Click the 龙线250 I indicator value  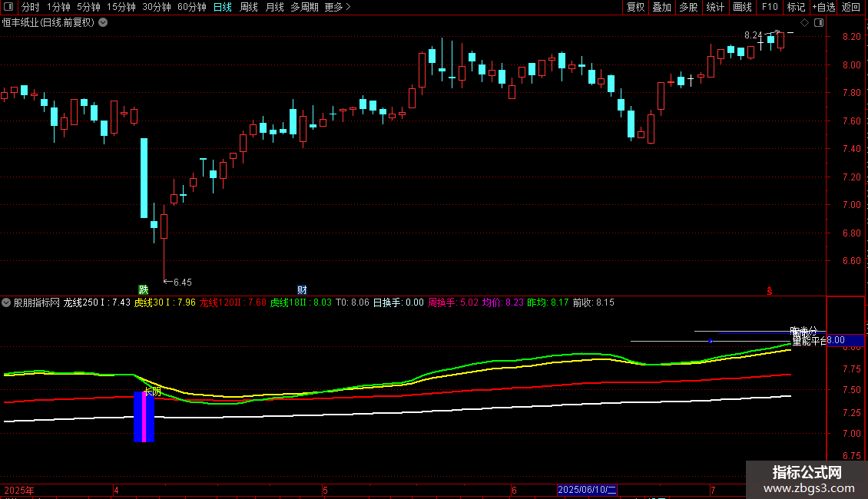click(97, 302)
